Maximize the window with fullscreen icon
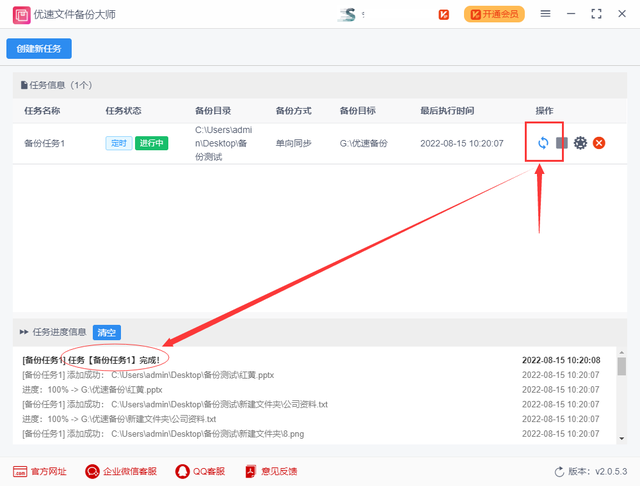 pos(596,14)
